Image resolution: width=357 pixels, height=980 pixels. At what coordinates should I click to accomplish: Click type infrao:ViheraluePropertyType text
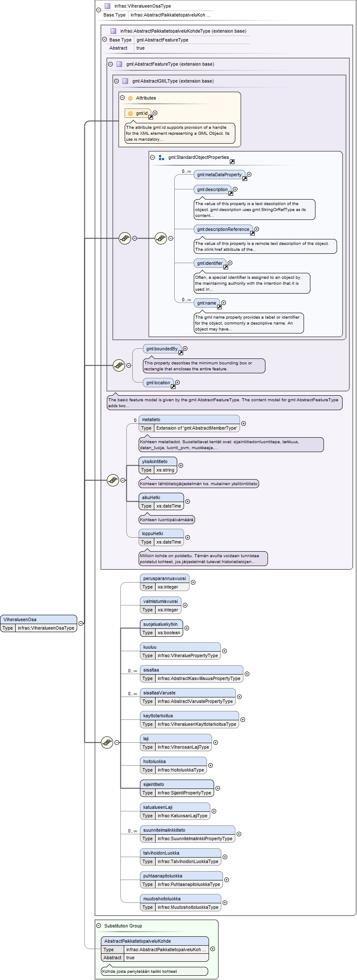(188, 655)
